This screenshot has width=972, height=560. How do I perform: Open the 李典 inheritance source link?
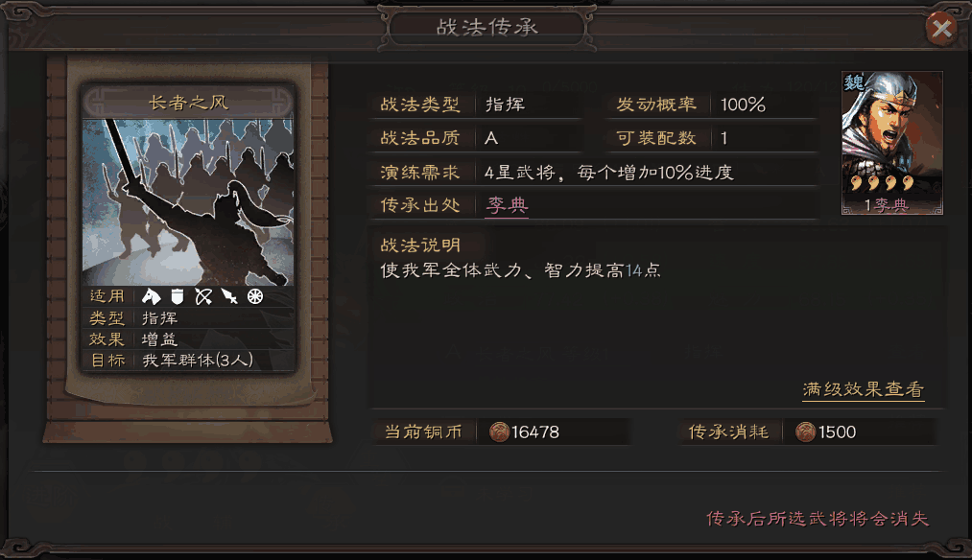[x=507, y=205]
